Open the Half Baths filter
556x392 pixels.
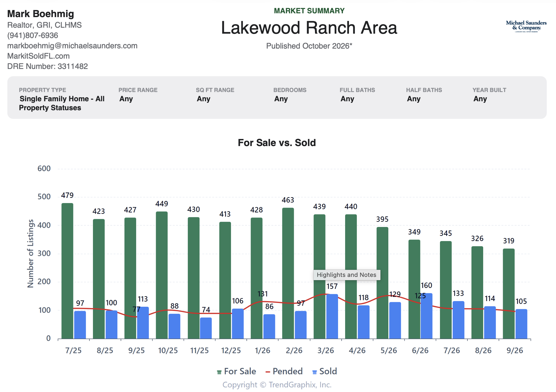pos(414,99)
